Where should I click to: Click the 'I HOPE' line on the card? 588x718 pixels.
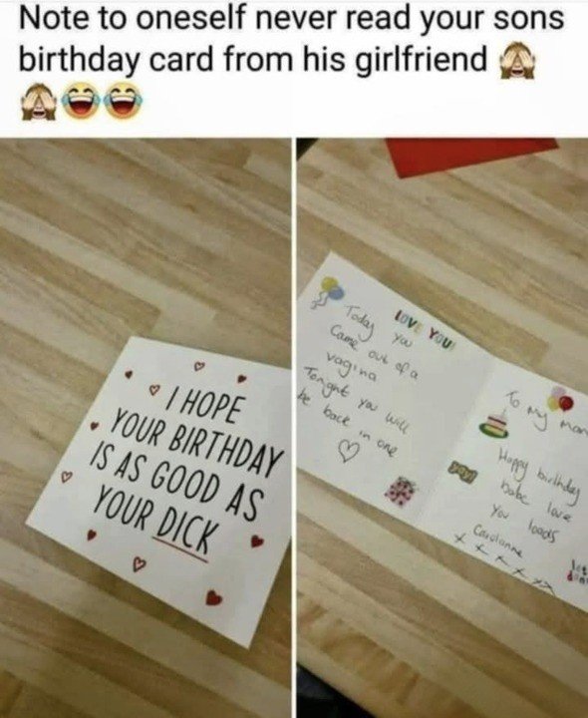click(x=206, y=404)
